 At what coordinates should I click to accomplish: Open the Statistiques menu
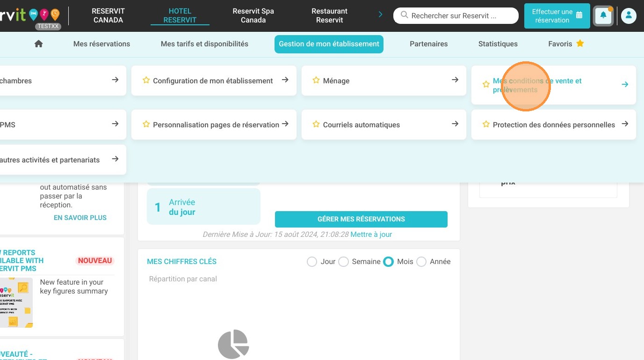[498, 44]
